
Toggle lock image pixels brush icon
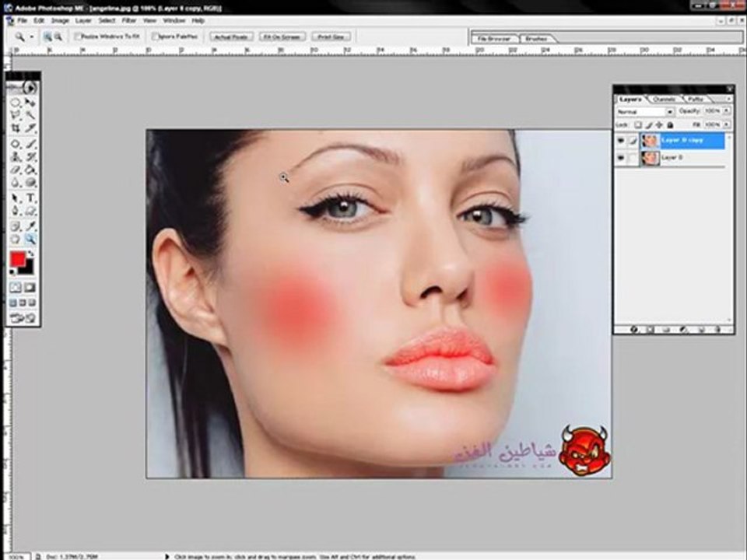(649, 125)
